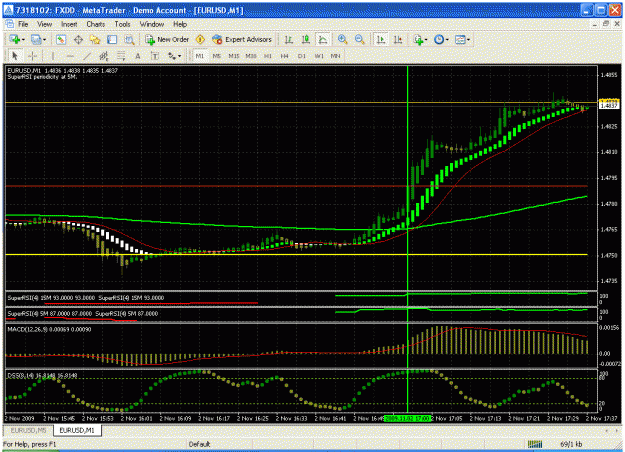Expand the Profiles dropdown arrow

point(44,39)
